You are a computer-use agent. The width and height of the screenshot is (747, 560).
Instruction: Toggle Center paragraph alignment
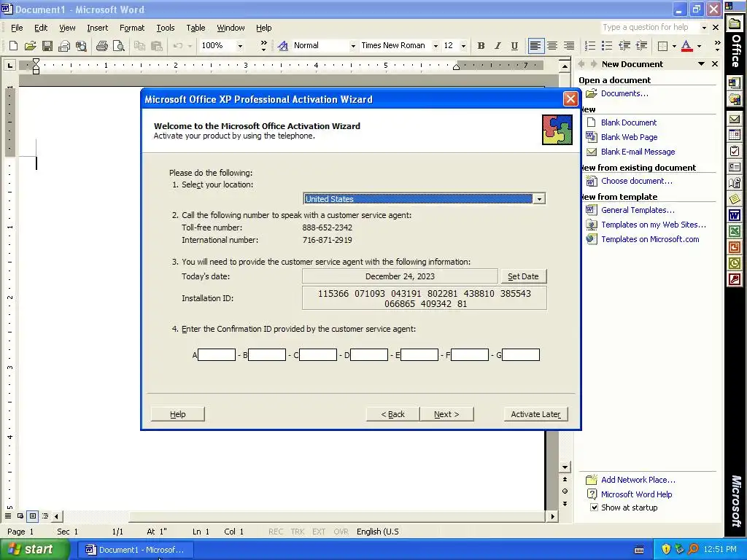[x=552, y=46]
